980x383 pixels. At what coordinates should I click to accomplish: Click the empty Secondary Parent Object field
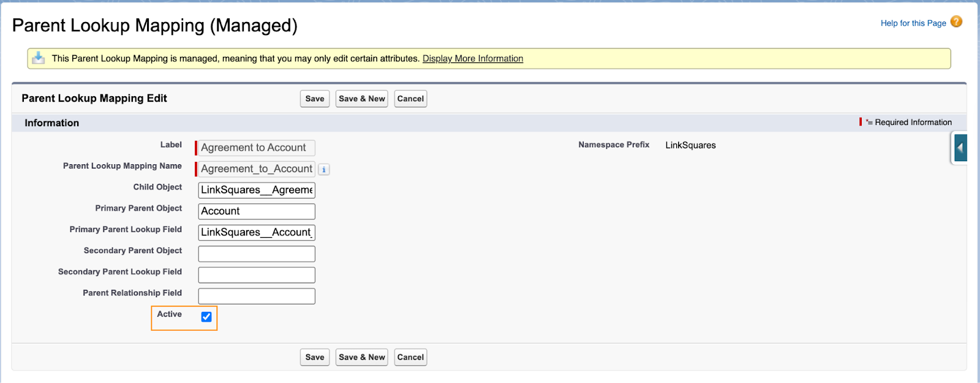coord(256,254)
